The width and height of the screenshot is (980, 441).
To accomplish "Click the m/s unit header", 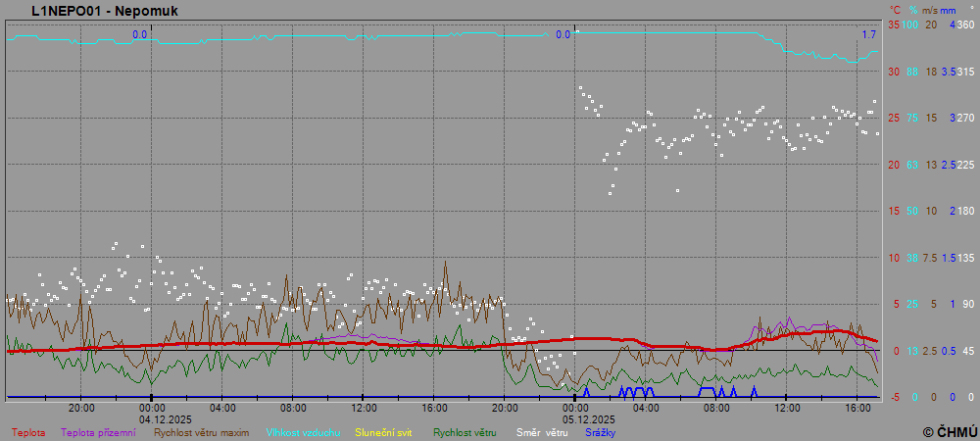I will click(x=931, y=10).
